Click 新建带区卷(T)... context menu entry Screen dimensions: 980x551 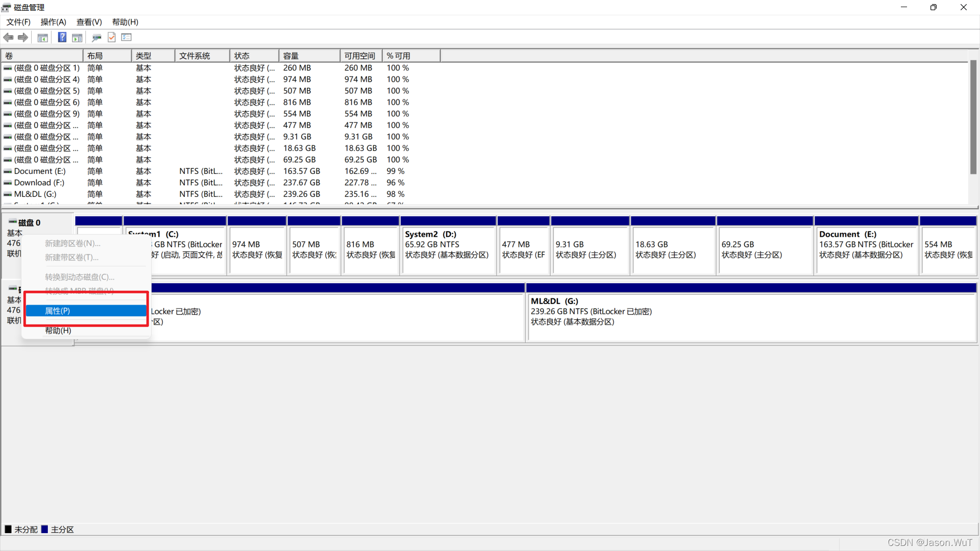(86, 258)
